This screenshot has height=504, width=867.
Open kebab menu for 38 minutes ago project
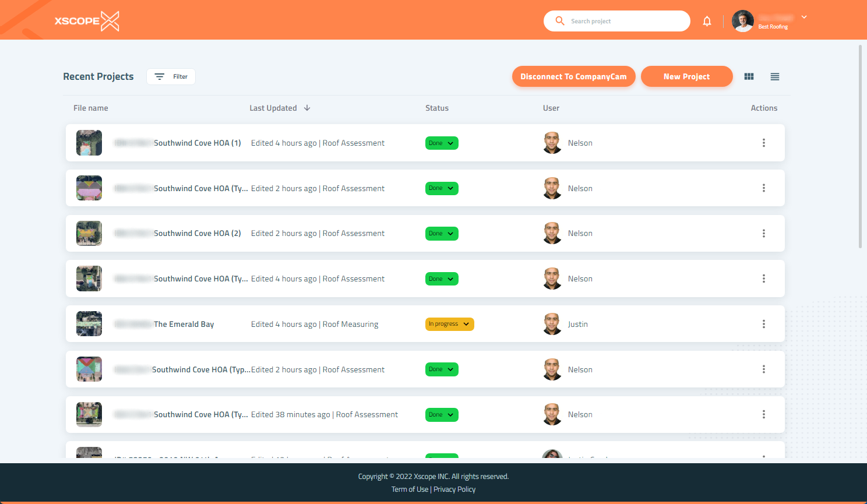pos(763,414)
